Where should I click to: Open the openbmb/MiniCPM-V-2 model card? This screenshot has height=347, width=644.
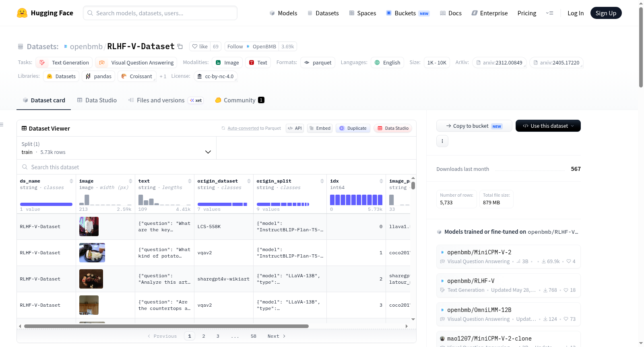click(x=508, y=256)
